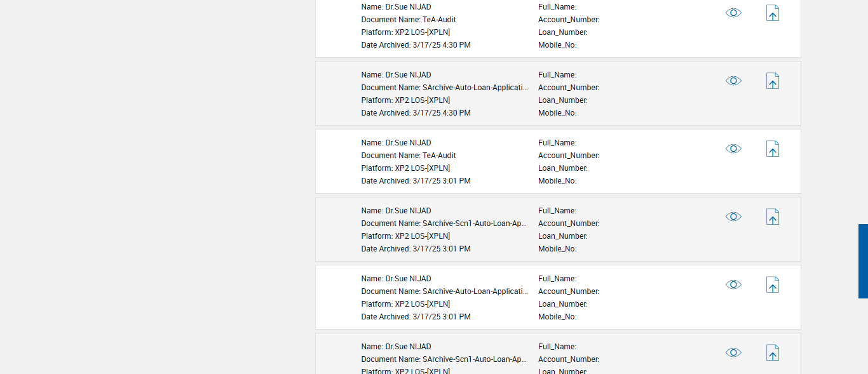Click Date Archived 3/17/25 4:30 PM on TeA-Audit record

click(x=441, y=45)
